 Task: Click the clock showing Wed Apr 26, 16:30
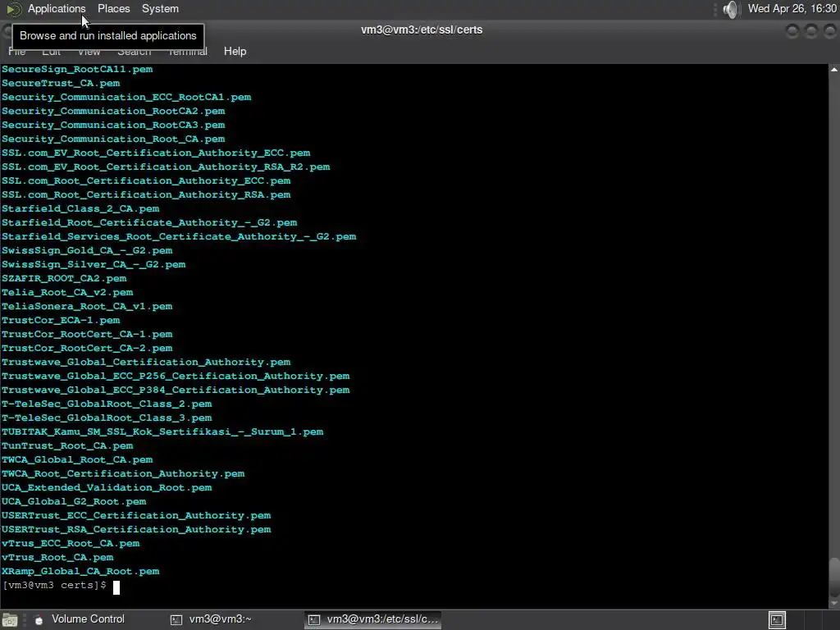792,8
